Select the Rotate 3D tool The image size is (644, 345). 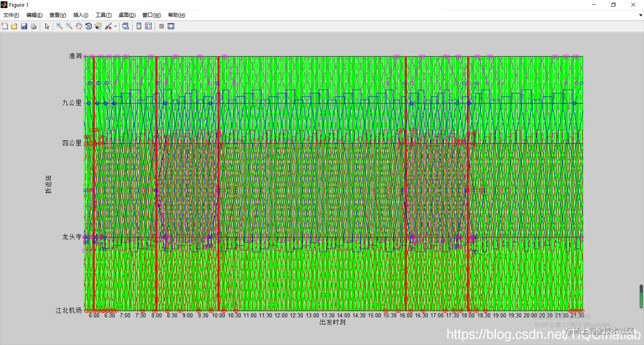pos(89,26)
